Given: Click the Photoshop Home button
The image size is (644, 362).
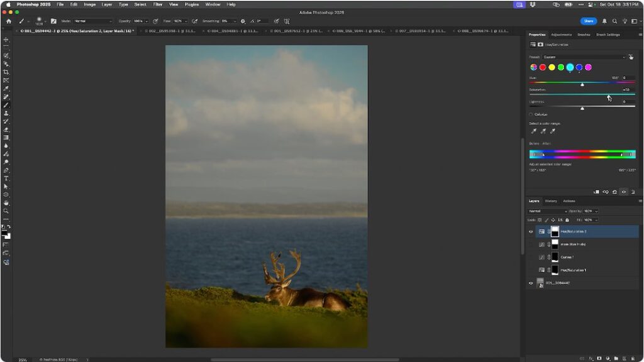Looking at the screenshot, I should (8, 21).
